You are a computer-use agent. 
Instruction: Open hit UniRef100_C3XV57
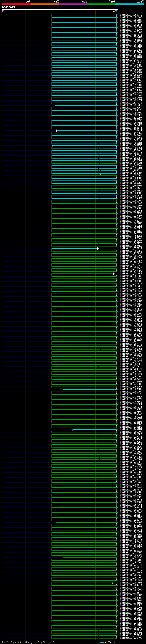pos(131,206)
